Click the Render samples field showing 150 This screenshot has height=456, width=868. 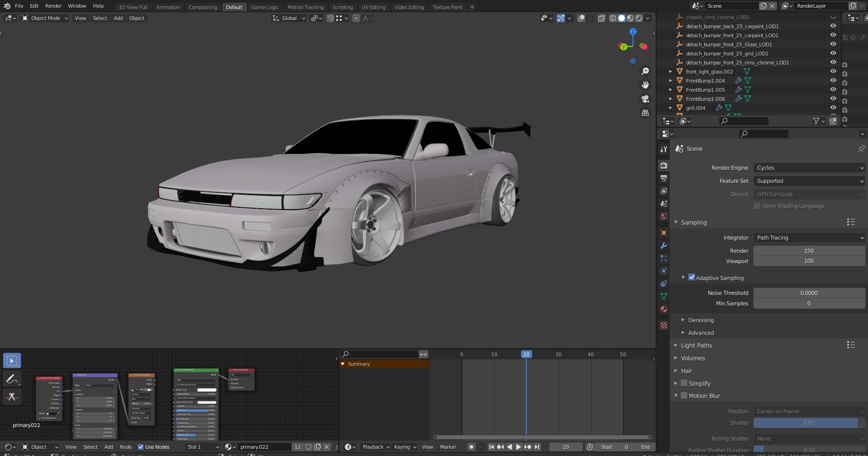809,251
